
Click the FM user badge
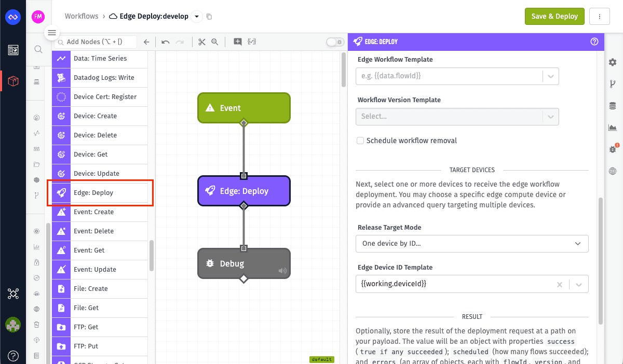click(38, 17)
